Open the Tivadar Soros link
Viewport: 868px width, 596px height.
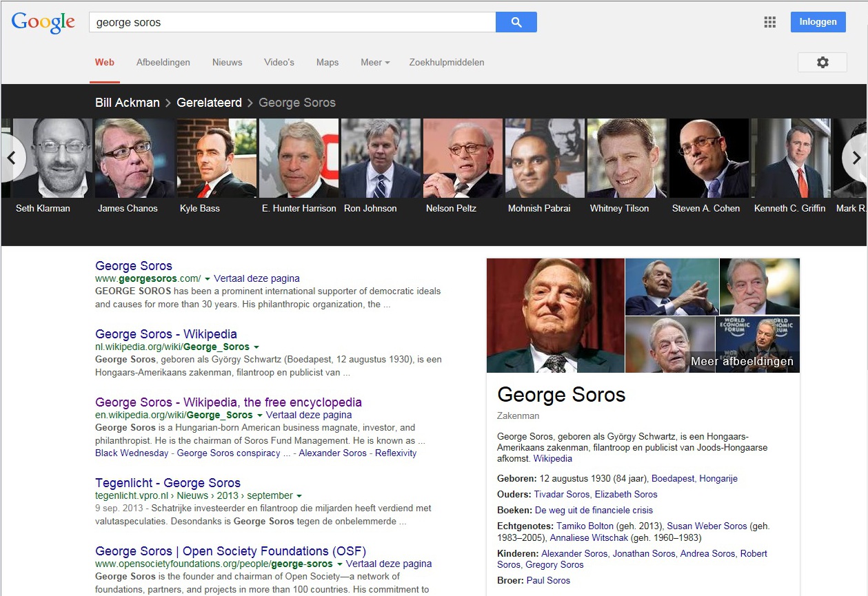click(562, 495)
